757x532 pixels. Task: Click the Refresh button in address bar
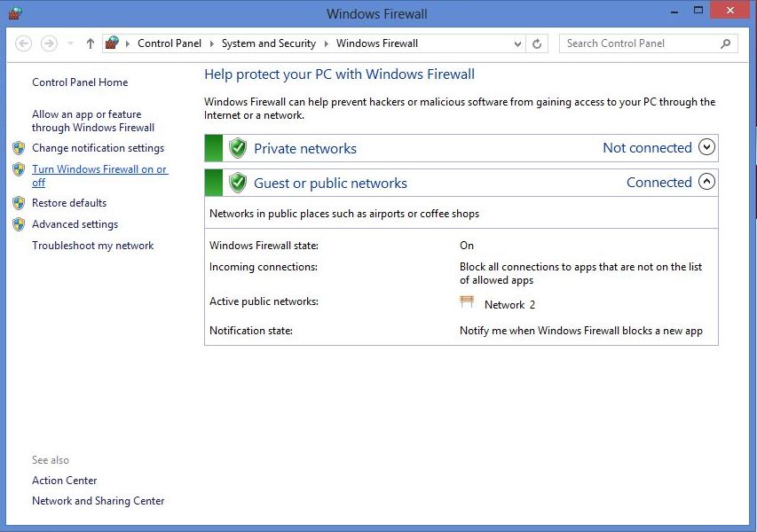click(537, 43)
